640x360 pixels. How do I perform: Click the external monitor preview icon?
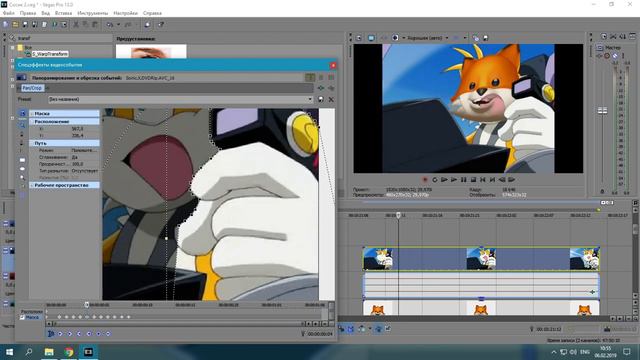pos(371,38)
